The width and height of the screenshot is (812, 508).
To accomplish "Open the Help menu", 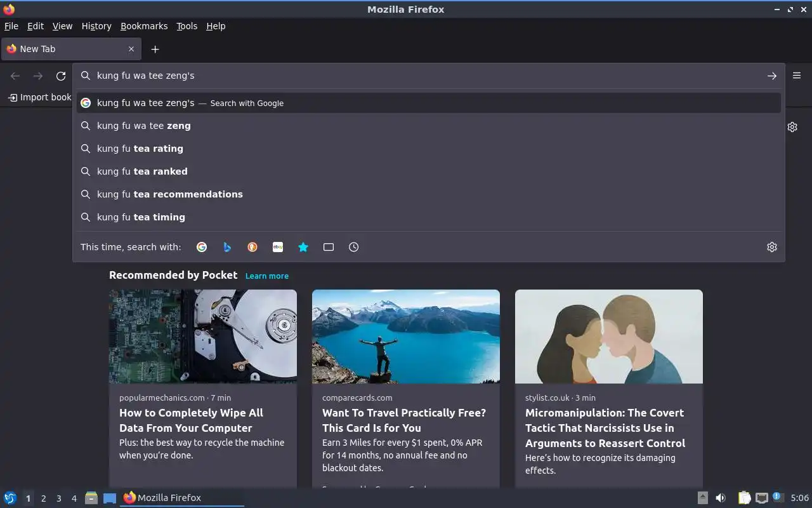I will [216, 26].
